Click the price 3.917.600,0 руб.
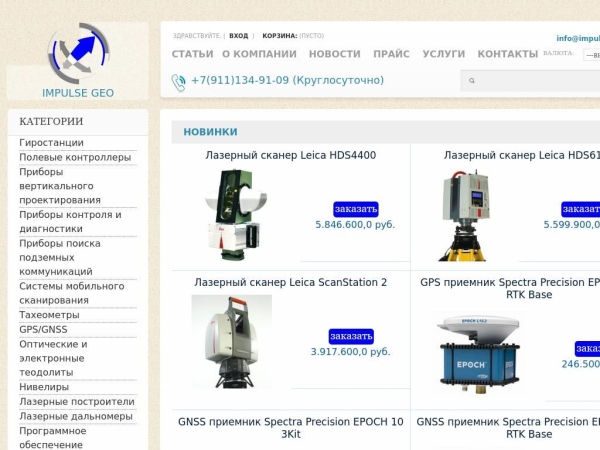The height and width of the screenshot is (450, 600). 351,352
